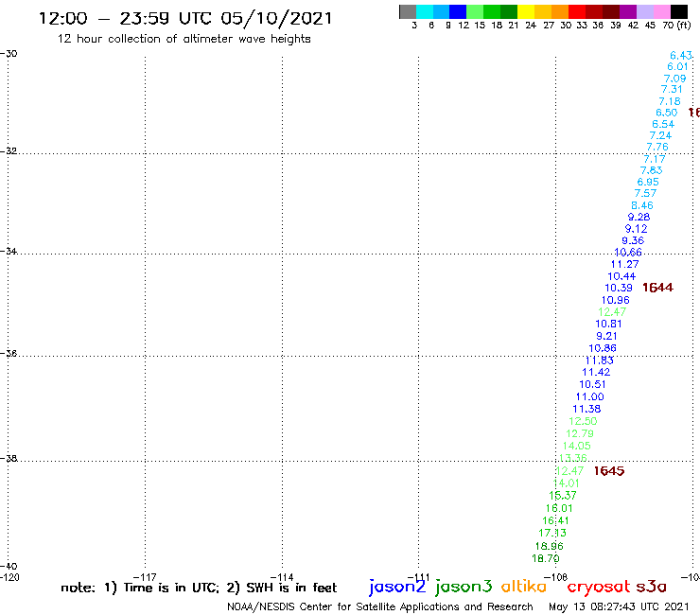Click the 11.00 wave height value
The height and width of the screenshot is (615, 700).
(589, 396)
